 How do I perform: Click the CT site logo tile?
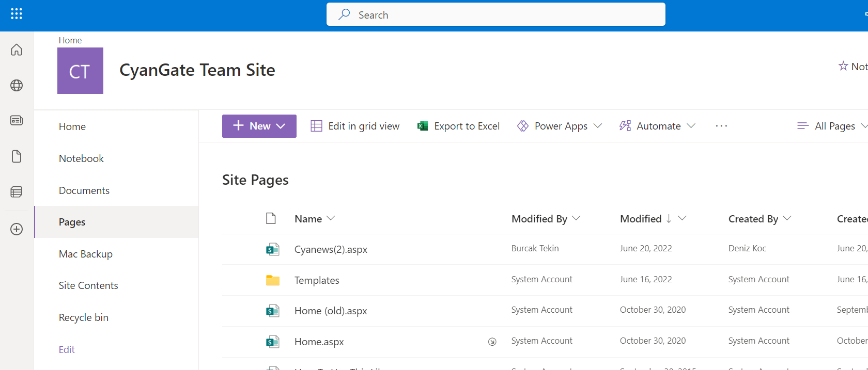tap(80, 71)
